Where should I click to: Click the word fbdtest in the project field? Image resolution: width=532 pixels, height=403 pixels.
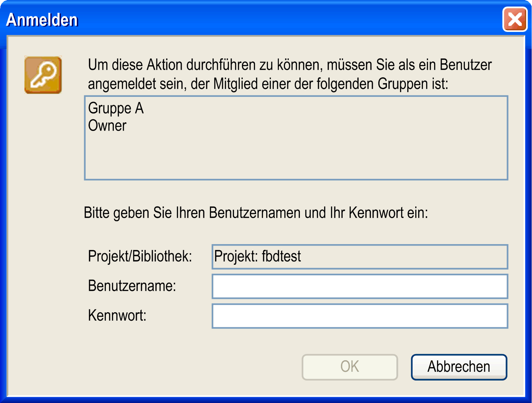pos(281,256)
